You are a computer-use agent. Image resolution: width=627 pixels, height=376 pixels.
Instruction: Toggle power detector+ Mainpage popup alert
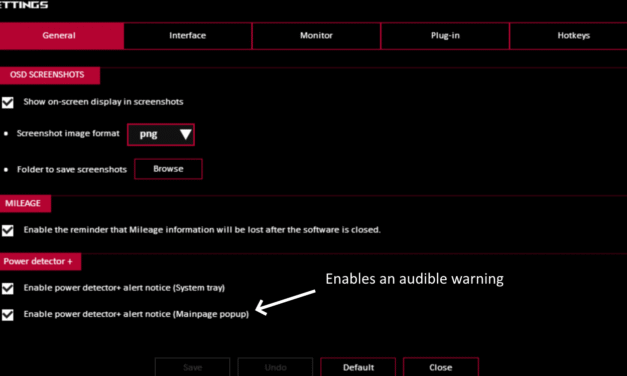(x=8, y=315)
